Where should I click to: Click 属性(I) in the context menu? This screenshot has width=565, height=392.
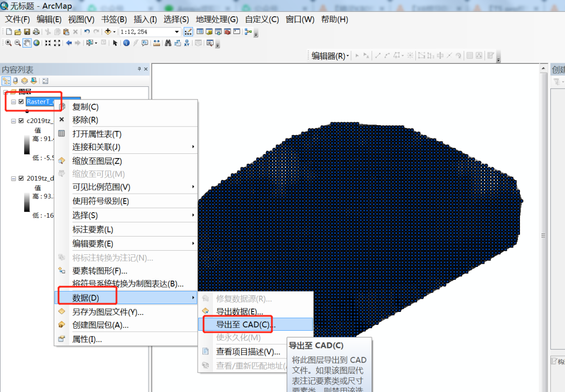pyautogui.click(x=87, y=339)
